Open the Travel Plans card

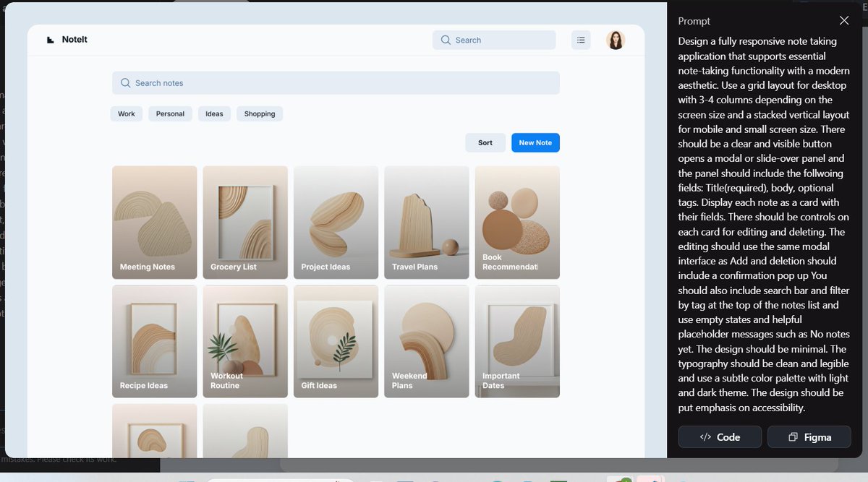tap(427, 223)
